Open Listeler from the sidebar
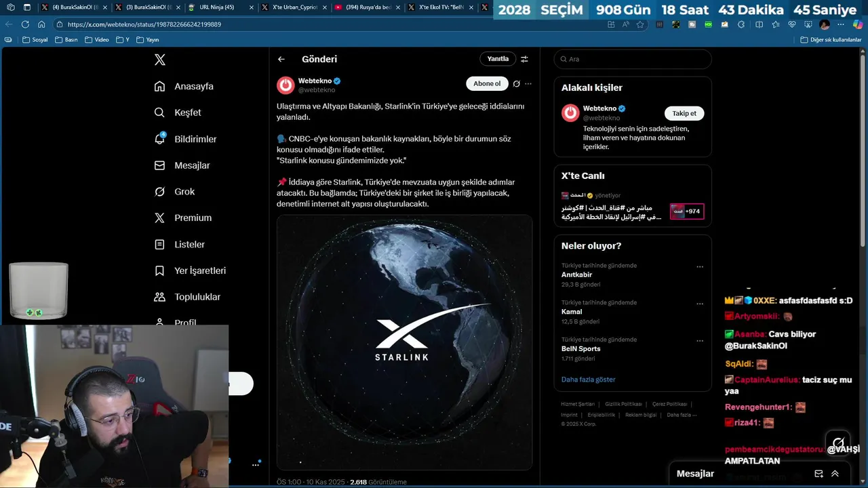 point(179,245)
